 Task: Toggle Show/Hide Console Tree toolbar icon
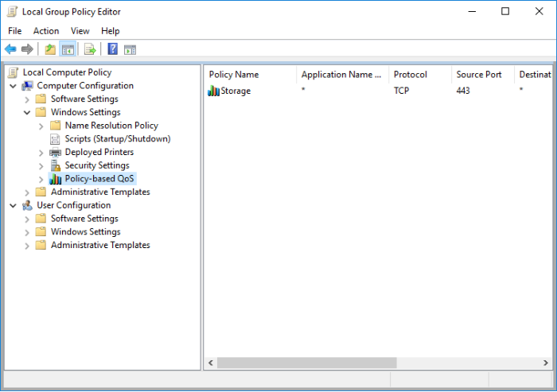coord(68,49)
